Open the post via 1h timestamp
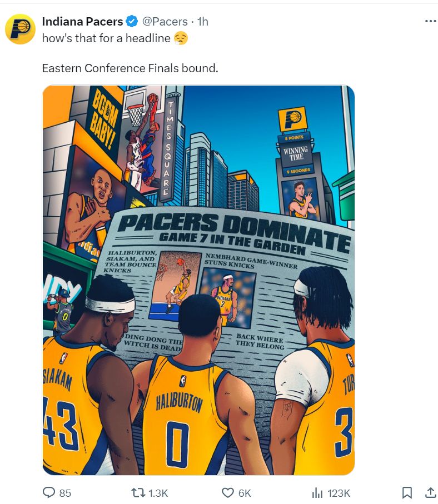Screen dimensions: 438x504 [202, 22]
